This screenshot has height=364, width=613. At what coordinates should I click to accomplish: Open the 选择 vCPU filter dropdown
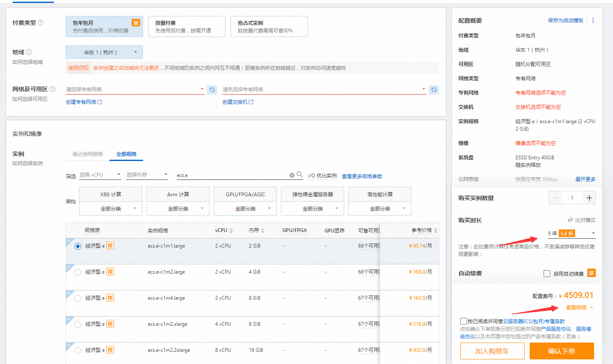(100, 174)
